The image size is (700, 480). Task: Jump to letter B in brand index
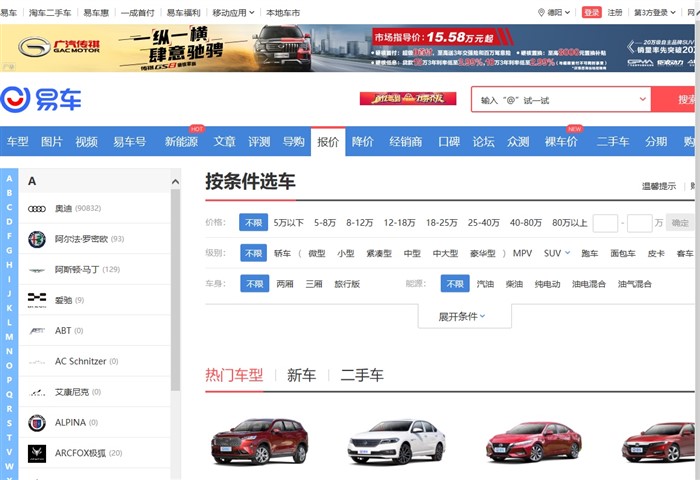pyautogui.click(x=9, y=193)
